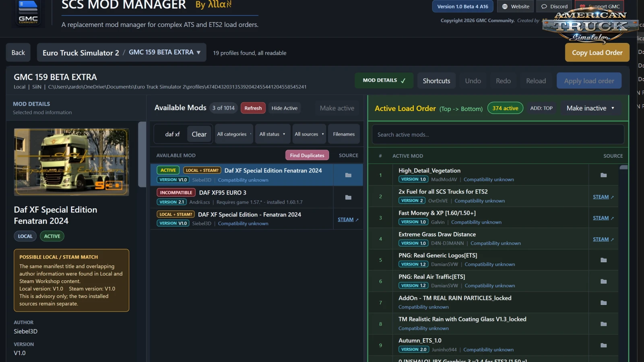Toggle Hide Active mods filter
Screen dimensions: 644x362
(285, 108)
